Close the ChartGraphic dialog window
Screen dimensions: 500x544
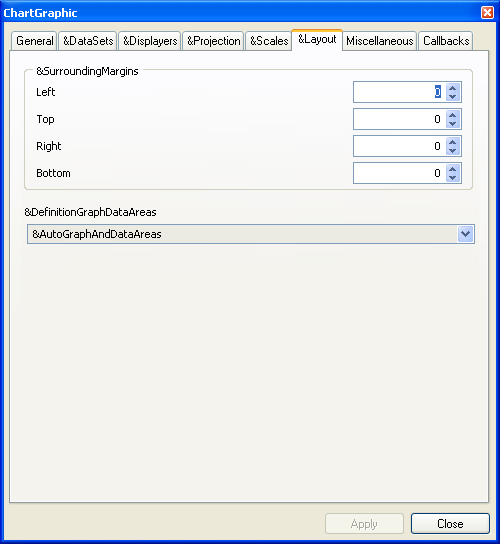pos(487,12)
